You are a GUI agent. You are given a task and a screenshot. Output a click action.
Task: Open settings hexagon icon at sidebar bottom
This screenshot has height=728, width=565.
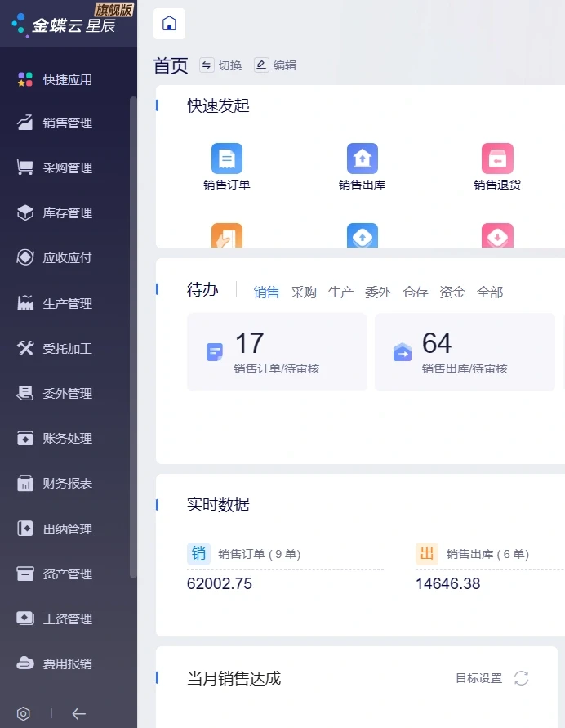click(23, 713)
